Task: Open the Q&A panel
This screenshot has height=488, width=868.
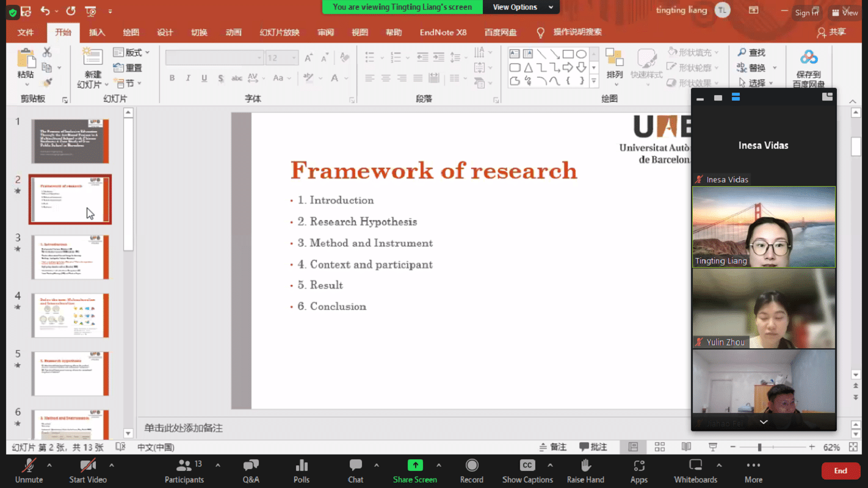Action: (x=251, y=466)
